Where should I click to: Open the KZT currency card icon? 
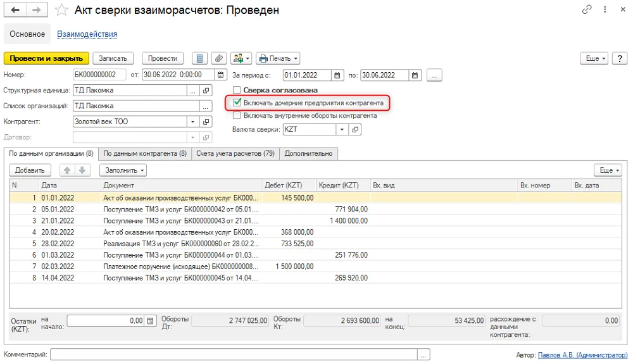click(355, 129)
